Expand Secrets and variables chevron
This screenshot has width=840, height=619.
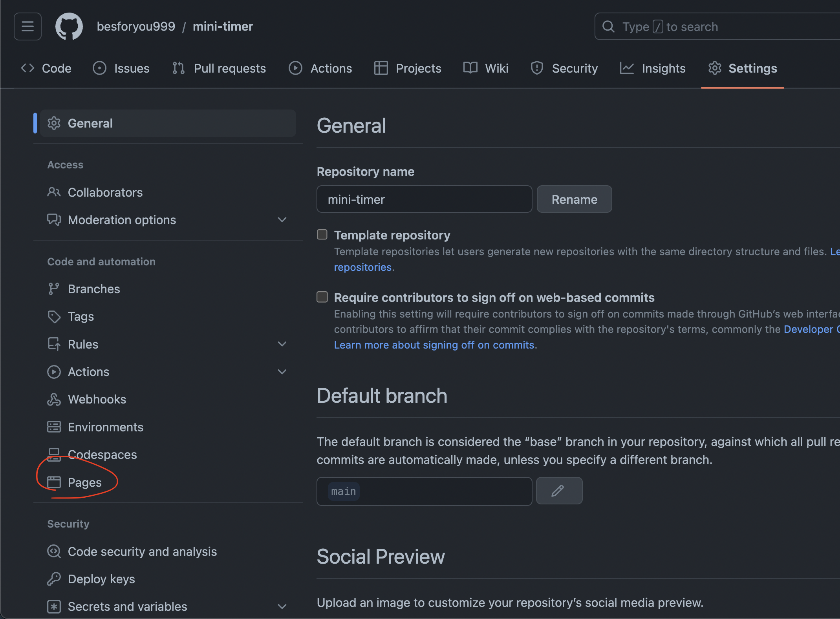pos(282,606)
